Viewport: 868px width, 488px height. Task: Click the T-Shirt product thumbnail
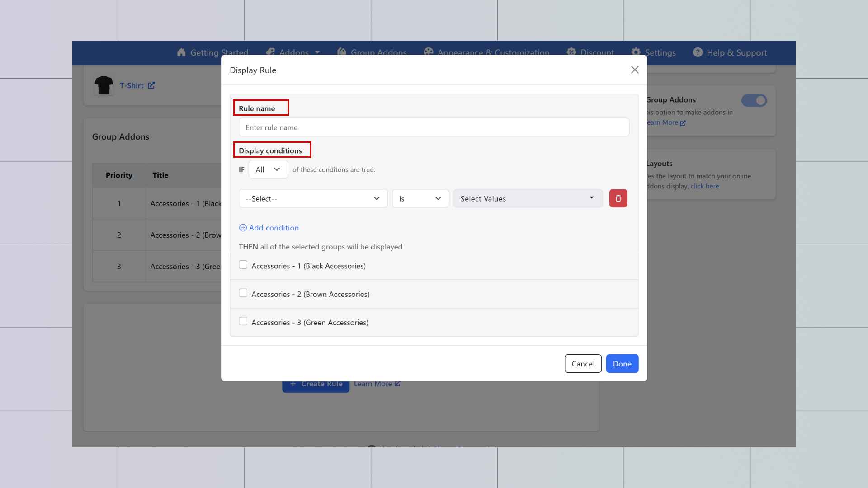tap(104, 85)
